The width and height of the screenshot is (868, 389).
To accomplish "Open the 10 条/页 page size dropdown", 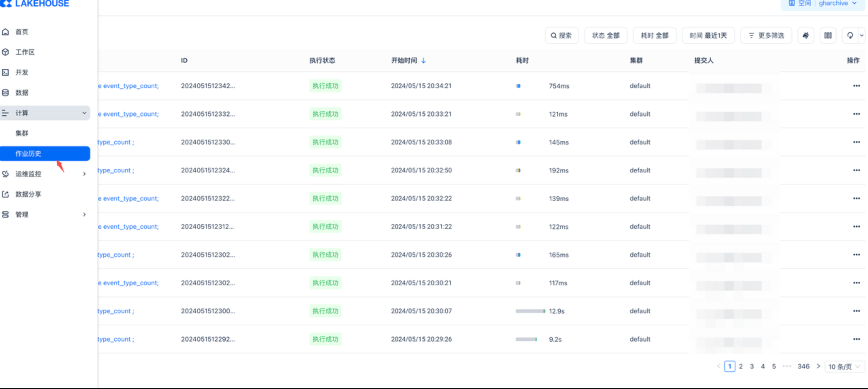I will (844, 367).
